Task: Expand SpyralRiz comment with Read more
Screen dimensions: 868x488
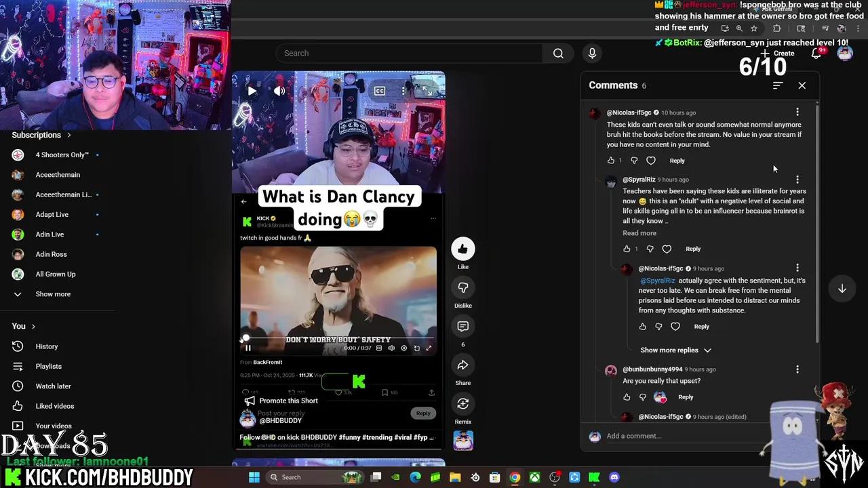Action: [x=639, y=233]
